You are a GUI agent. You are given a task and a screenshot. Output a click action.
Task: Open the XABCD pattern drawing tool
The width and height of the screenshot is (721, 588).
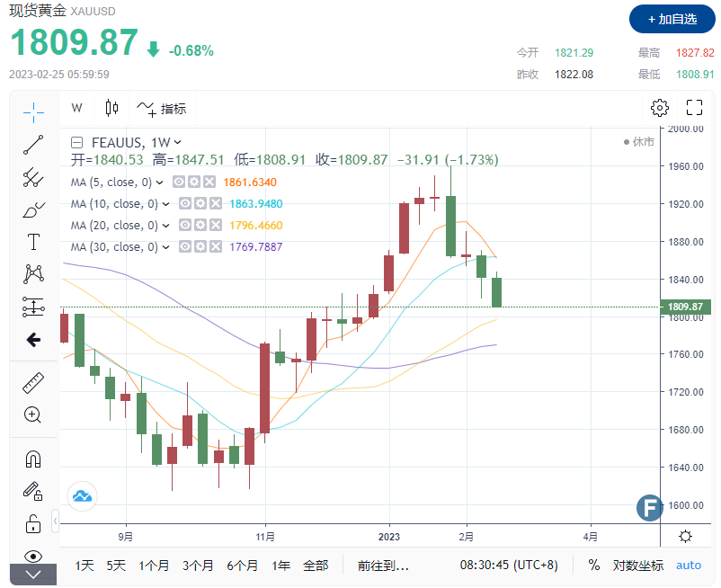[x=33, y=274]
